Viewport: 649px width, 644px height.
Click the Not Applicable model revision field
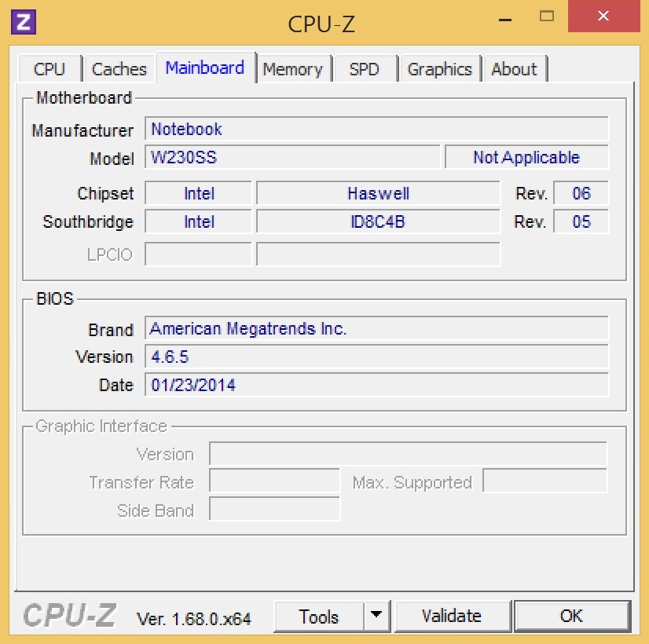tap(526, 157)
